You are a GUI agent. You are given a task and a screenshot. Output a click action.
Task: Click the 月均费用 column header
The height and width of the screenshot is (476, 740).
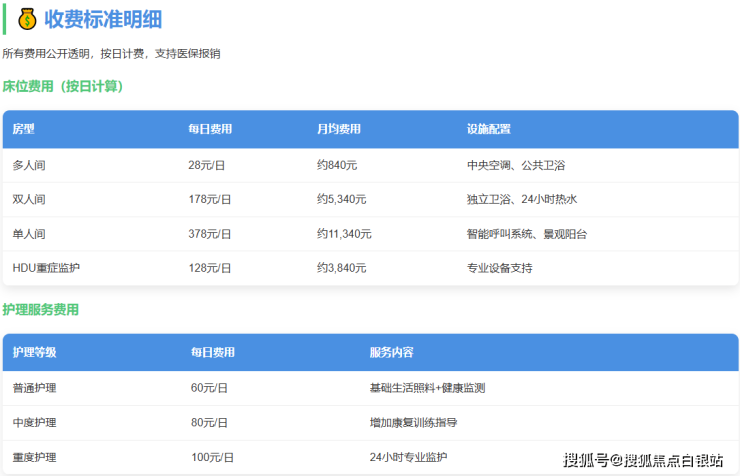[339, 129]
